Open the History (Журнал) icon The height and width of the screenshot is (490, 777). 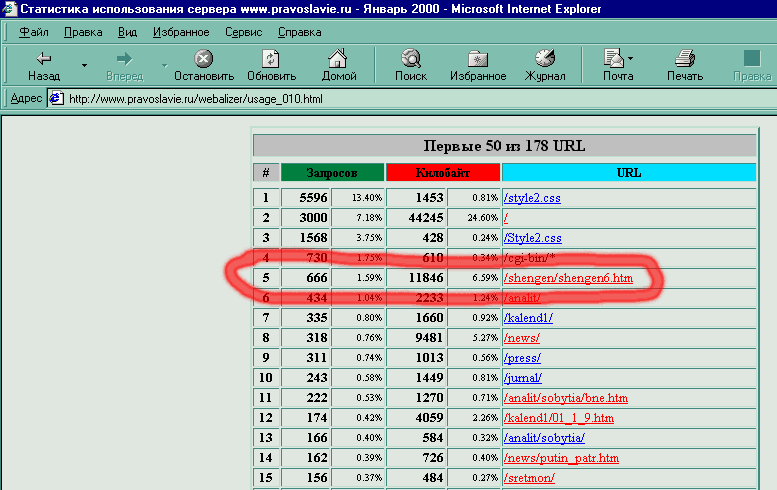tap(545, 59)
